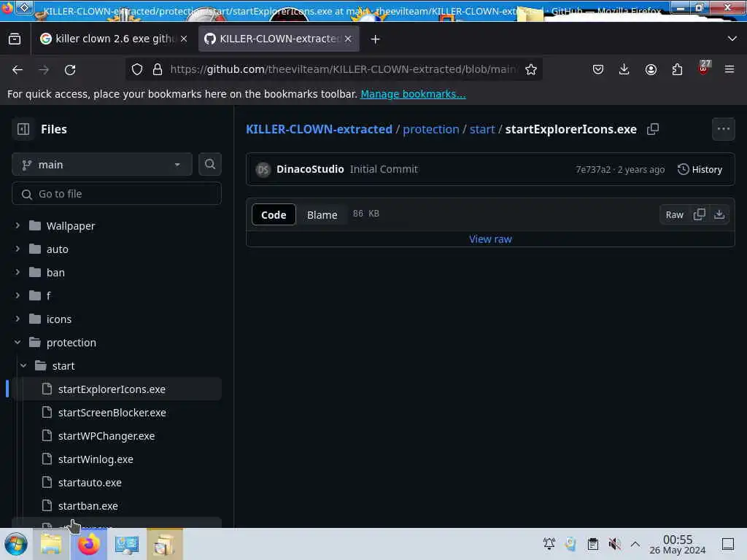
Task: Go back to the previous page
Action: click(x=18, y=70)
